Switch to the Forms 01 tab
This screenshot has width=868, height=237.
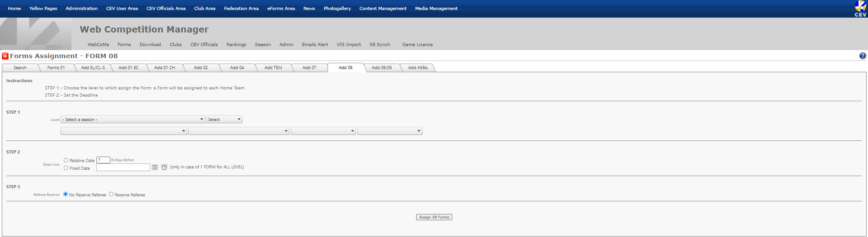point(56,68)
